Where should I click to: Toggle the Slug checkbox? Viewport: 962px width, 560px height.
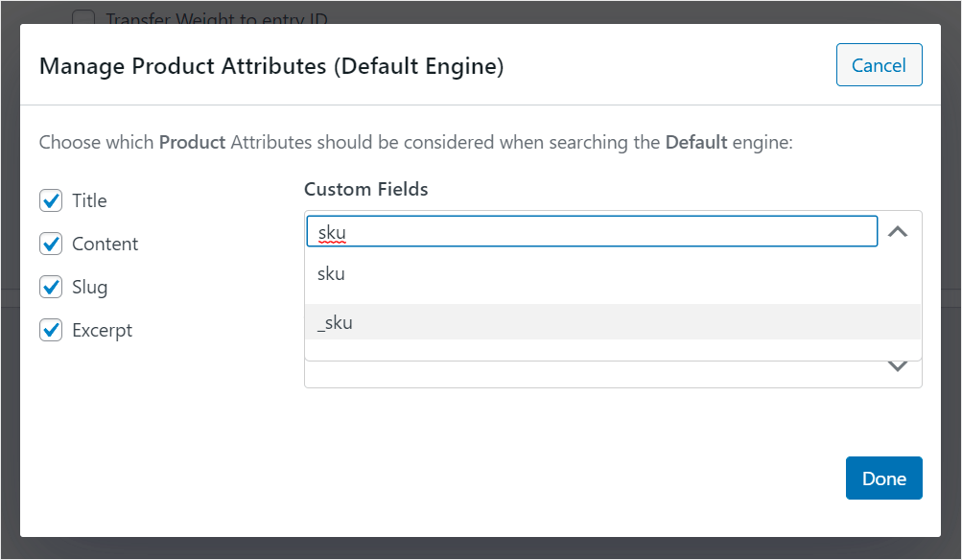tap(51, 287)
